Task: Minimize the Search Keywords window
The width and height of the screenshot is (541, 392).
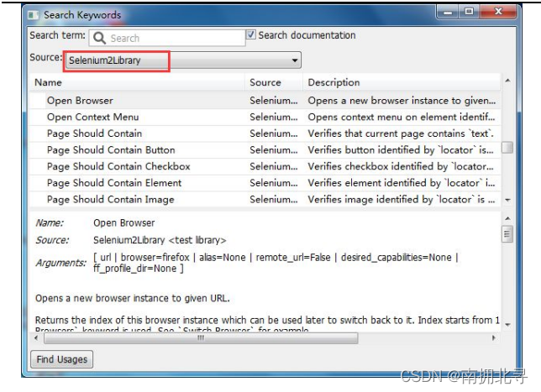Action: pyautogui.click(x=448, y=12)
